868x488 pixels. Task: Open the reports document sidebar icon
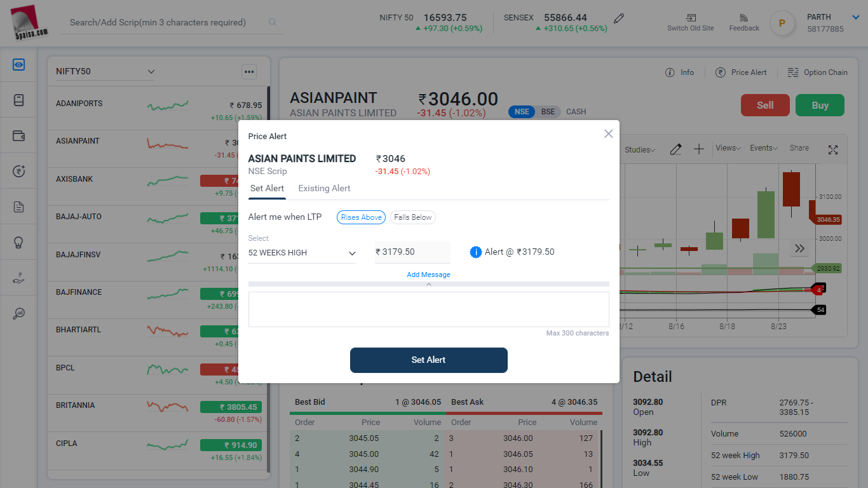(19, 207)
